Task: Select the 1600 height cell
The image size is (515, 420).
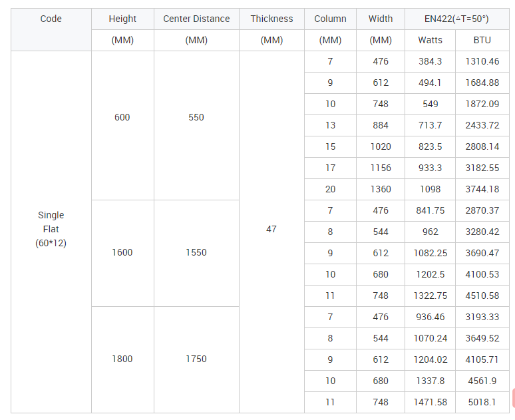Action: click(x=122, y=253)
